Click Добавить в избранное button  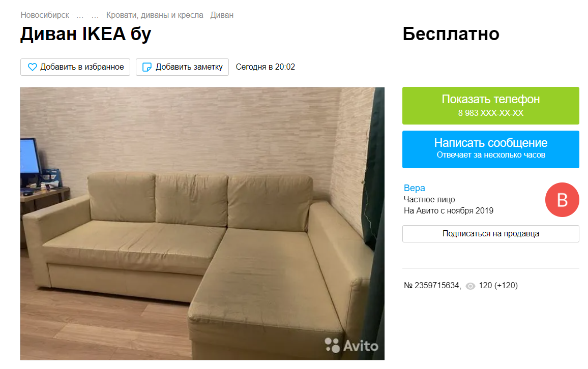75,67
